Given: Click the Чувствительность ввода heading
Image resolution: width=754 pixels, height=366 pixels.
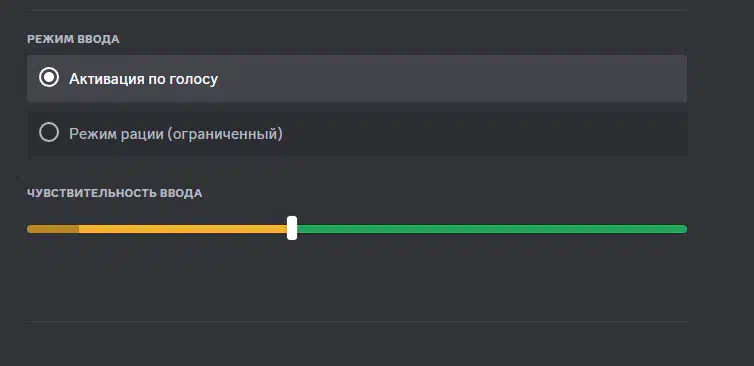Looking at the screenshot, I should 114,193.
